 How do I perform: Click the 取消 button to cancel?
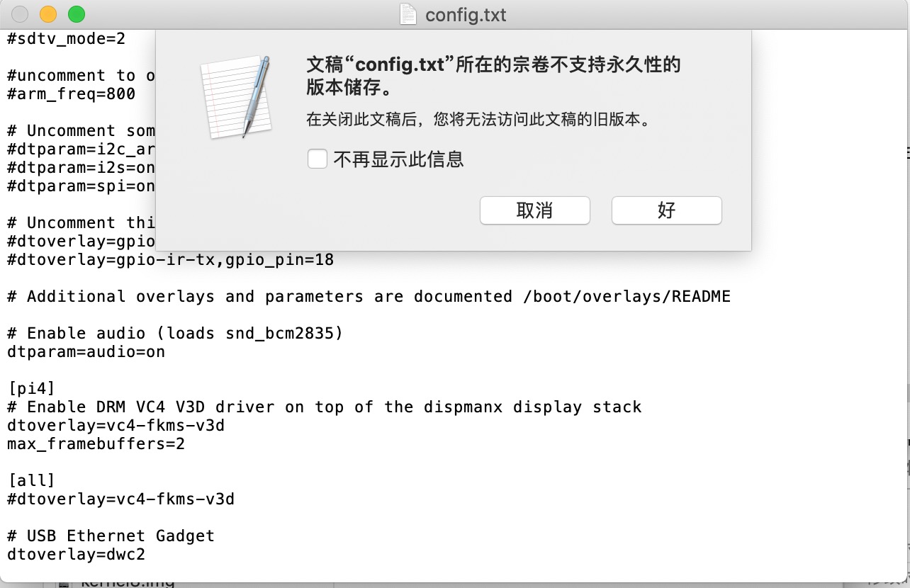coord(534,210)
